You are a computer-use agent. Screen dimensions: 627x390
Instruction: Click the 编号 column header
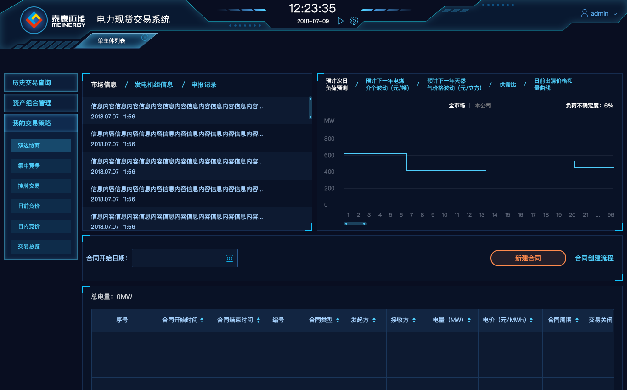click(278, 320)
